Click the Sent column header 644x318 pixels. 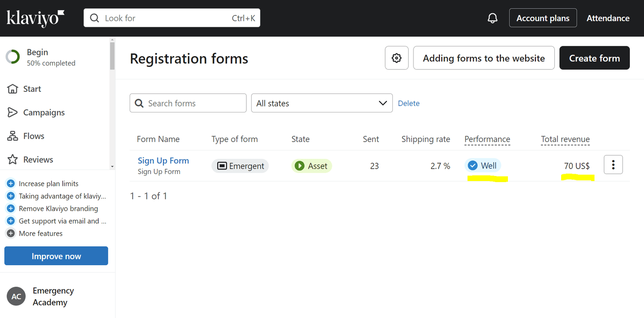pyautogui.click(x=371, y=139)
